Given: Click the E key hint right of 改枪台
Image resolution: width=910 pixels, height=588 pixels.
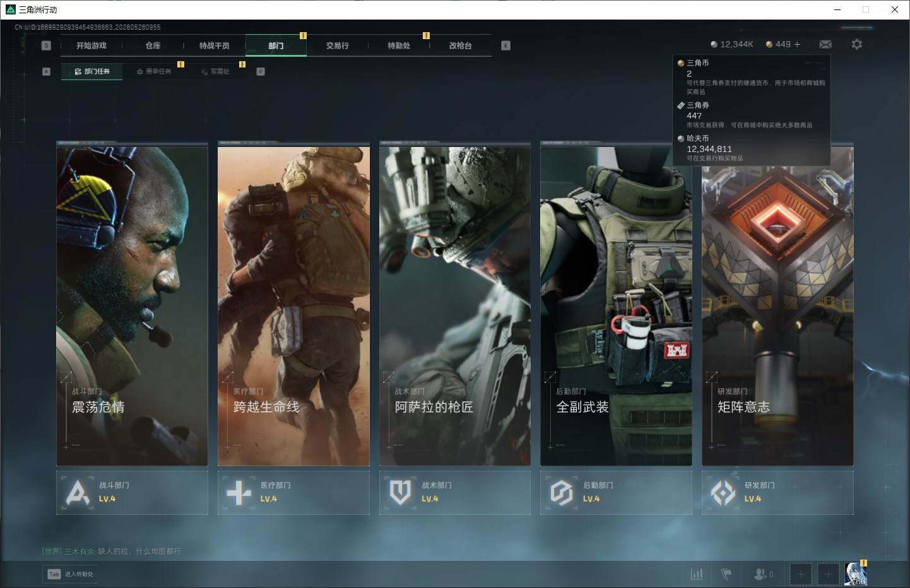Looking at the screenshot, I should click(x=505, y=45).
